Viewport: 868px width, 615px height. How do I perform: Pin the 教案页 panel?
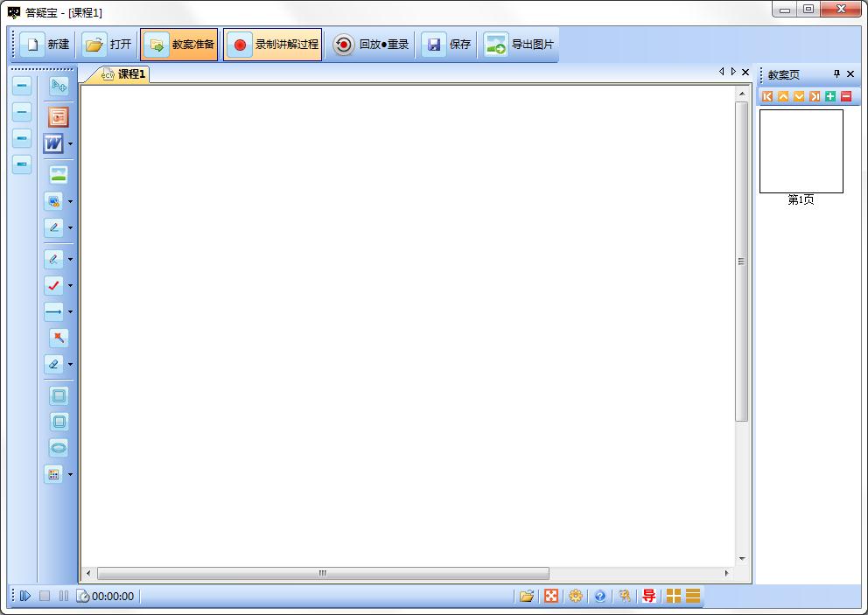(x=836, y=74)
